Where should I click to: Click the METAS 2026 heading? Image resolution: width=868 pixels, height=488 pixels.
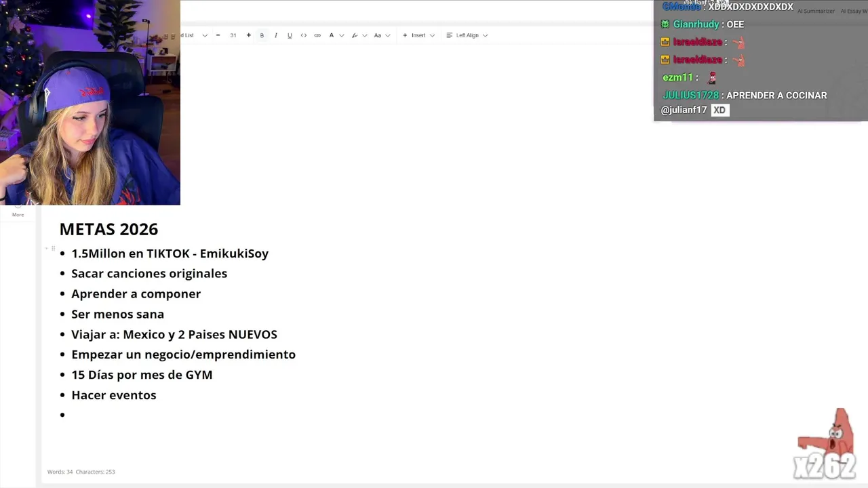pos(108,229)
